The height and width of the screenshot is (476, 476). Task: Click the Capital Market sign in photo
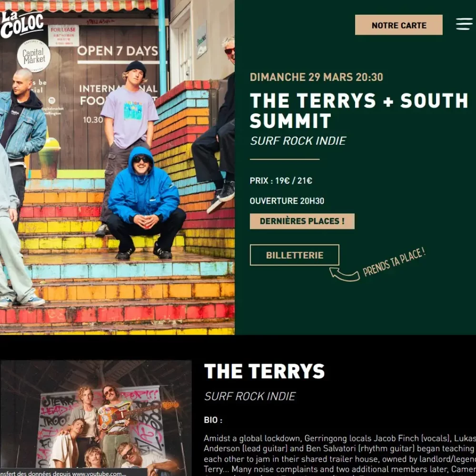click(x=34, y=56)
